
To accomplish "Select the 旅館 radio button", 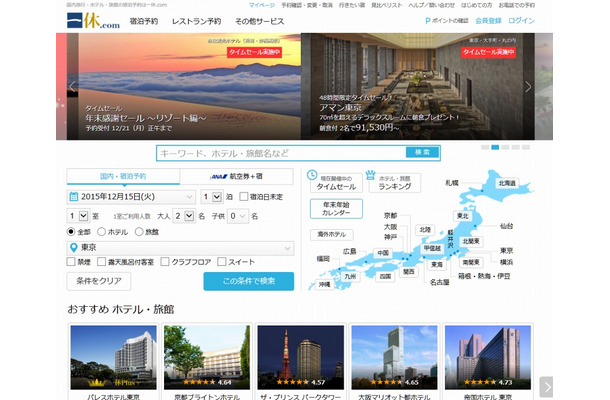I will pyautogui.click(x=139, y=232).
